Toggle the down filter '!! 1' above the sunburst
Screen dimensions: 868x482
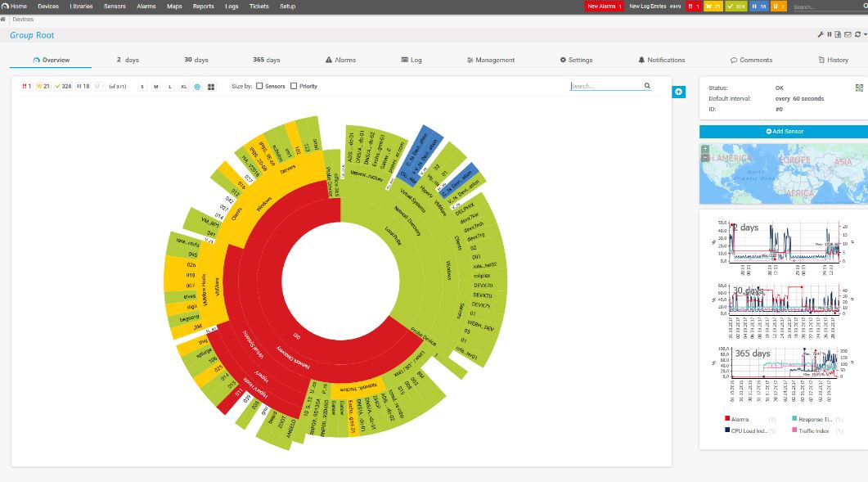click(26, 87)
